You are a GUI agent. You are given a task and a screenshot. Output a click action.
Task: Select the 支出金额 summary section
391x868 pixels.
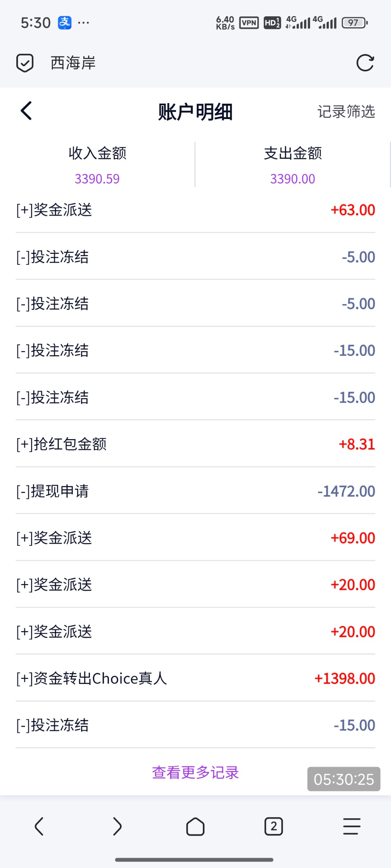(293, 165)
